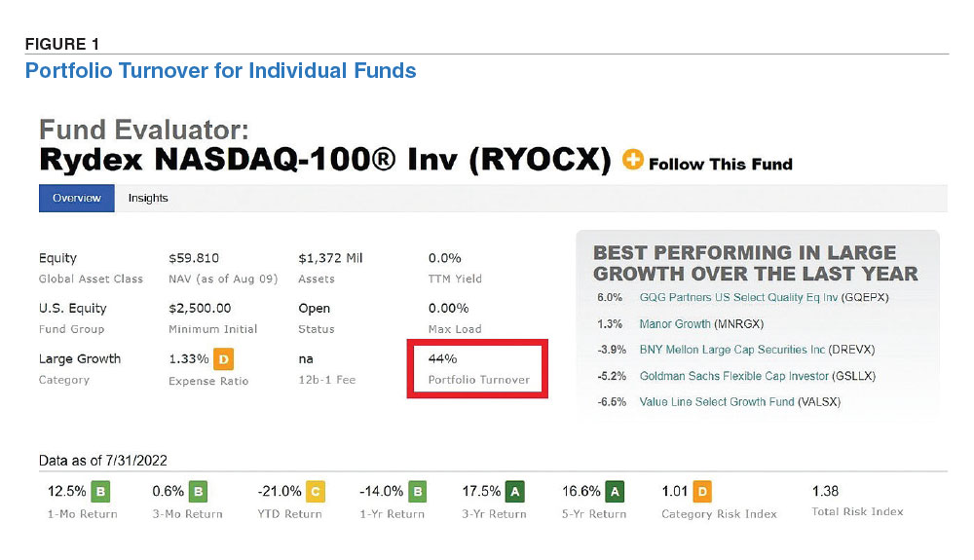Click the 12.5% 1-Mo Return value
974x560 pixels.
click(67, 491)
